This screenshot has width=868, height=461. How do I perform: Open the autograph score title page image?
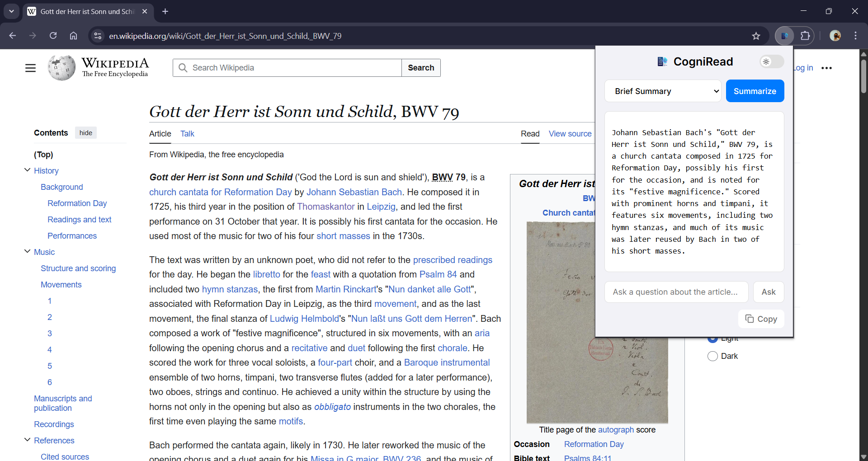click(x=597, y=322)
